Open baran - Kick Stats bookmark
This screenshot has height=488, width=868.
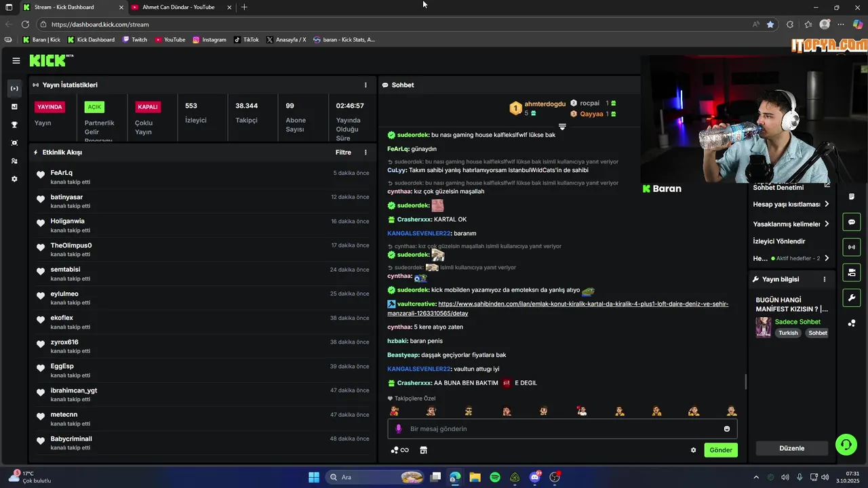tap(344, 39)
